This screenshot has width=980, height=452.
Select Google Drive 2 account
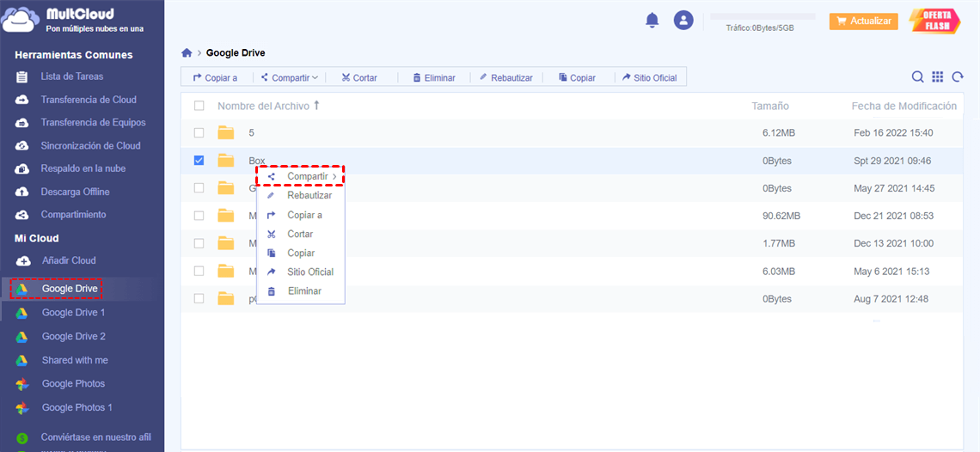73,336
